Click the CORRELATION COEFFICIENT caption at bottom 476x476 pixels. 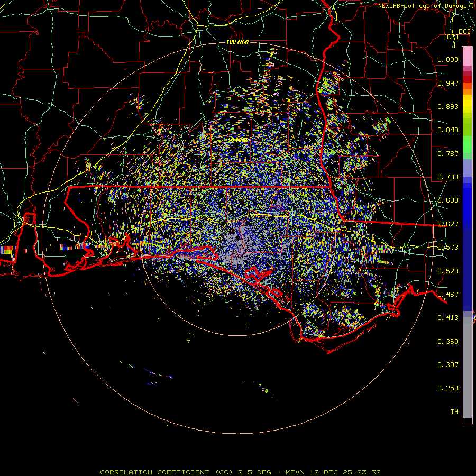pyautogui.click(x=240, y=472)
